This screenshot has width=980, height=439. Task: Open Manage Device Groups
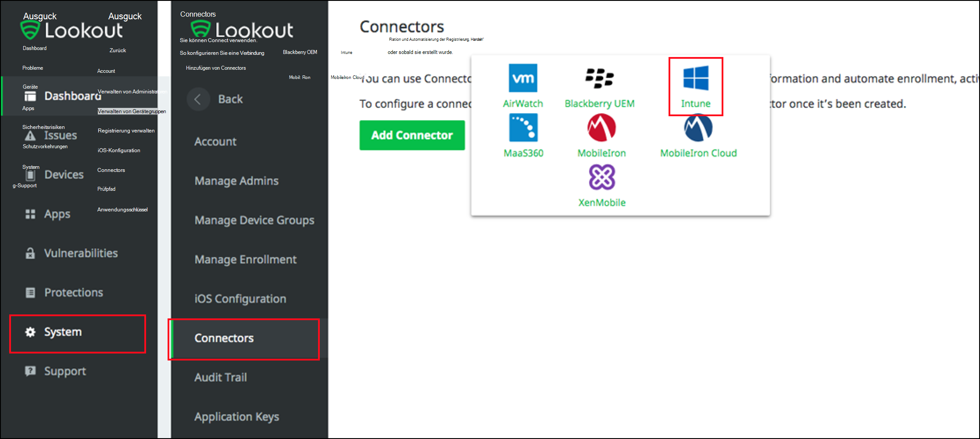point(254,220)
